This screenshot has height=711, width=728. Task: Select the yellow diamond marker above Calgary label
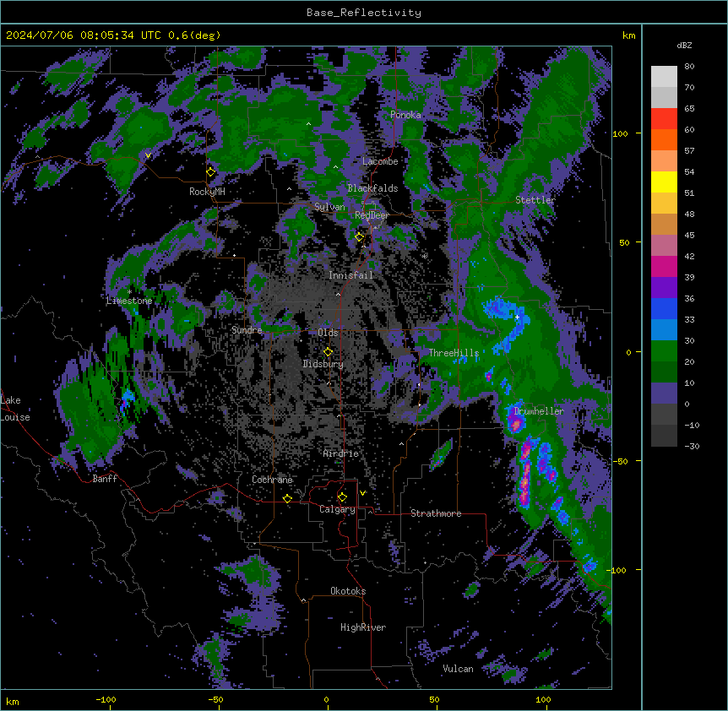[342, 497]
